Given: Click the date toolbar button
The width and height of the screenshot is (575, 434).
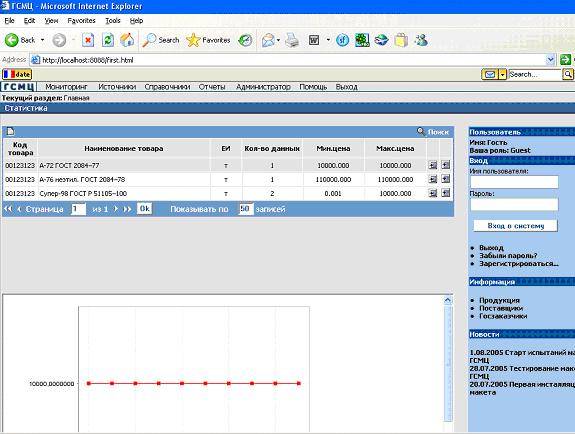Looking at the screenshot, I should (x=17, y=74).
